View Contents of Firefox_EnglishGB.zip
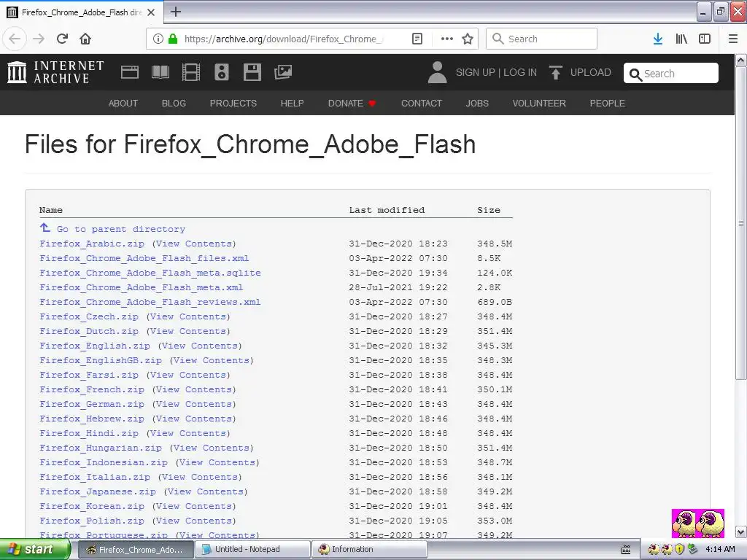This screenshot has height=560, width=747. pyautogui.click(x=212, y=360)
